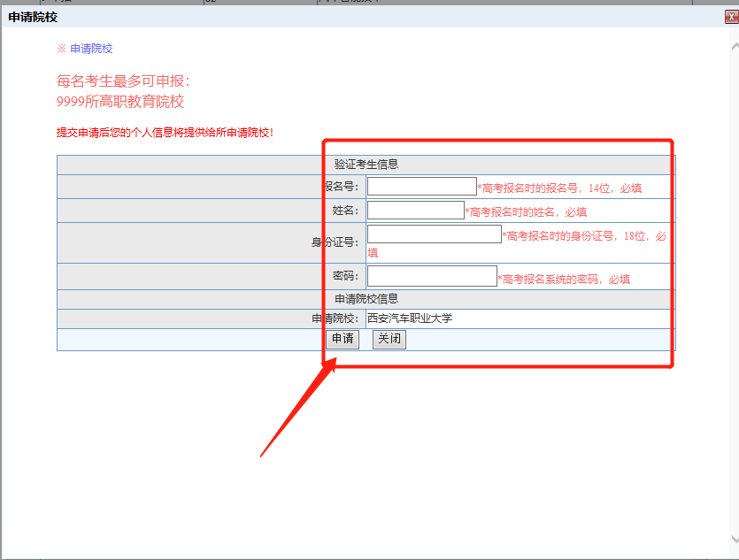This screenshot has height=560, width=739.
Task: Click the ※ 申请院校 breadcrumb link
Action: (x=85, y=49)
